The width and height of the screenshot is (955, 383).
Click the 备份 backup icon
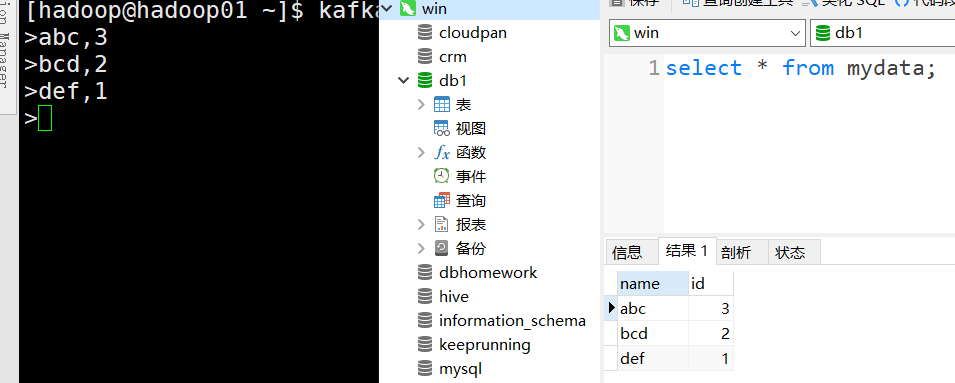pos(442,248)
